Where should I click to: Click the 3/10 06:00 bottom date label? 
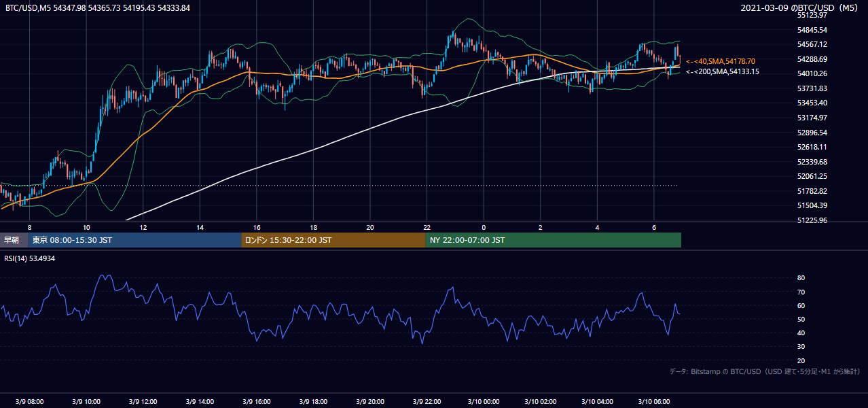click(653, 402)
